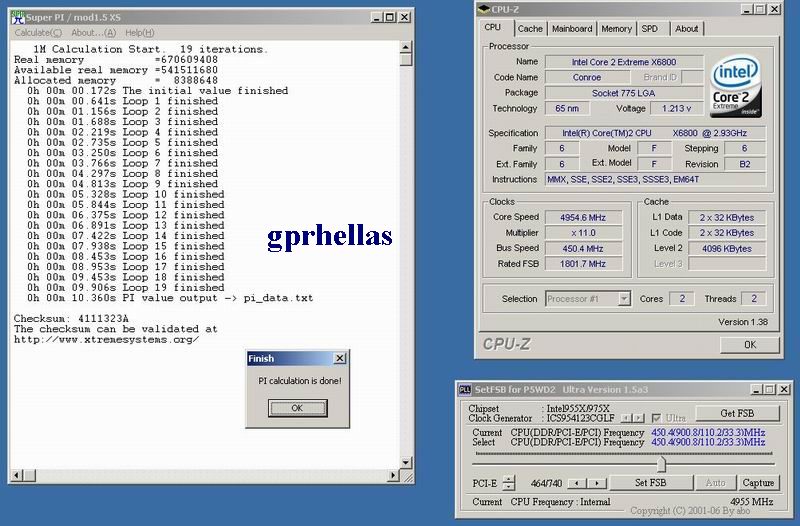This screenshot has height=526, width=800.
Task: Switch to the Memory tab in CPU-Z
Action: (616, 29)
